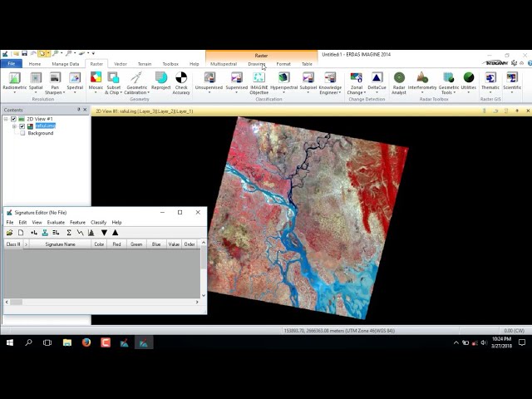532x399 pixels.
Task: Enable the Background layer checkbox
Action: pyautogui.click(x=22, y=133)
